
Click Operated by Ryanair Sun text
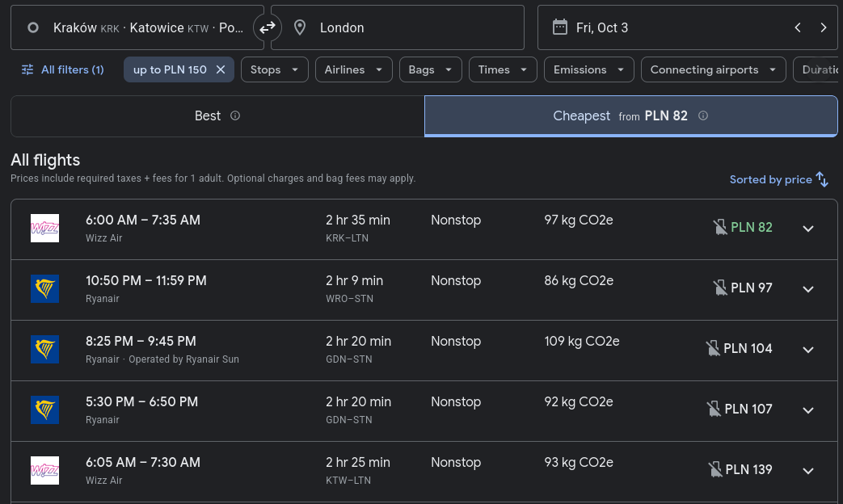(x=183, y=359)
